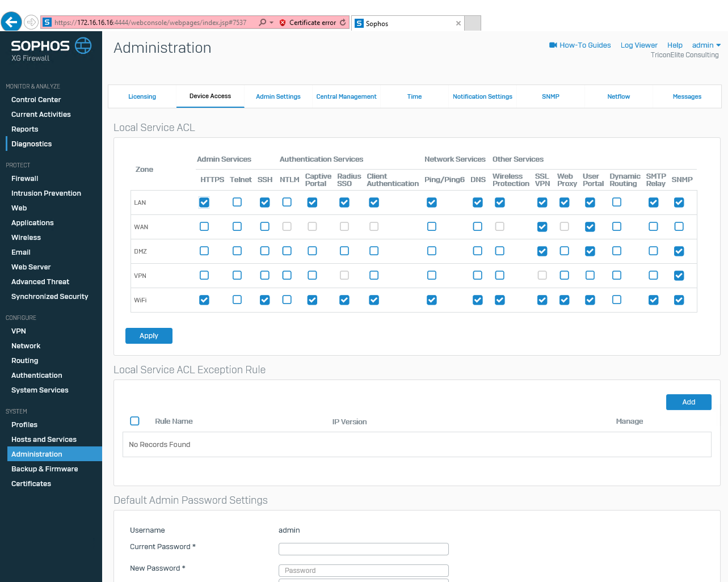Open the Central Management tab
The width and height of the screenshot is (728, 582).
[x=346, y=96]
